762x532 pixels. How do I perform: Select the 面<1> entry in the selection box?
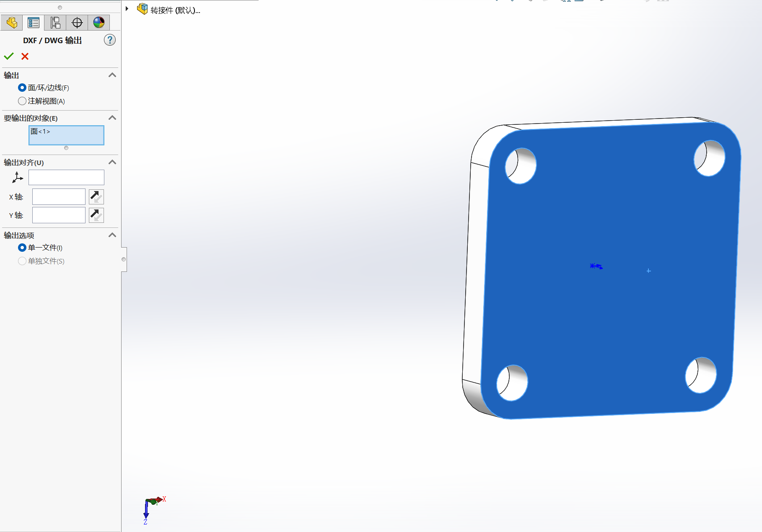pos(41,132)
